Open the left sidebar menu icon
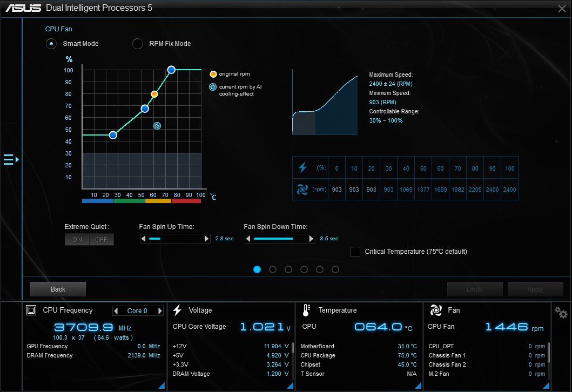572x392 pixels. 11,159
